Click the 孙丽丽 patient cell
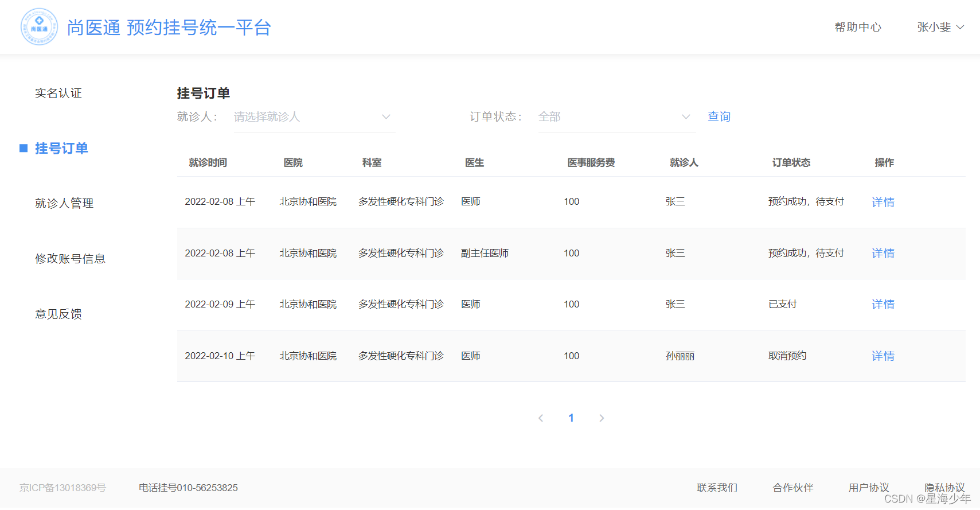980x510 pixels. click(680, 356)
